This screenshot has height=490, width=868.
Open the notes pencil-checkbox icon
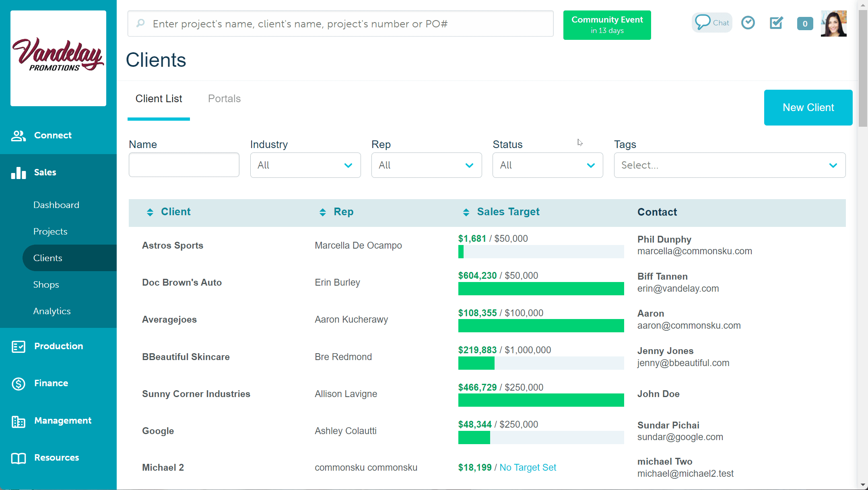(776, 23)
